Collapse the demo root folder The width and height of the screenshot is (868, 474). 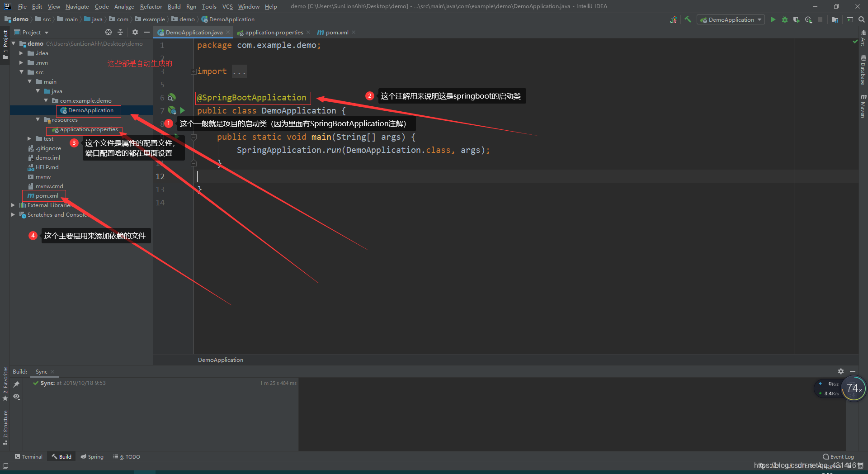(14, 43)
